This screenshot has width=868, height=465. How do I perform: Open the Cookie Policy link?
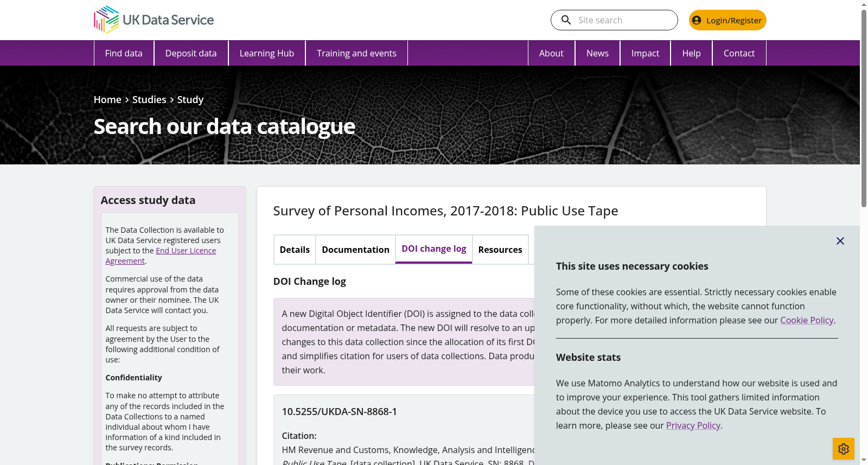[x=807, y=320]
